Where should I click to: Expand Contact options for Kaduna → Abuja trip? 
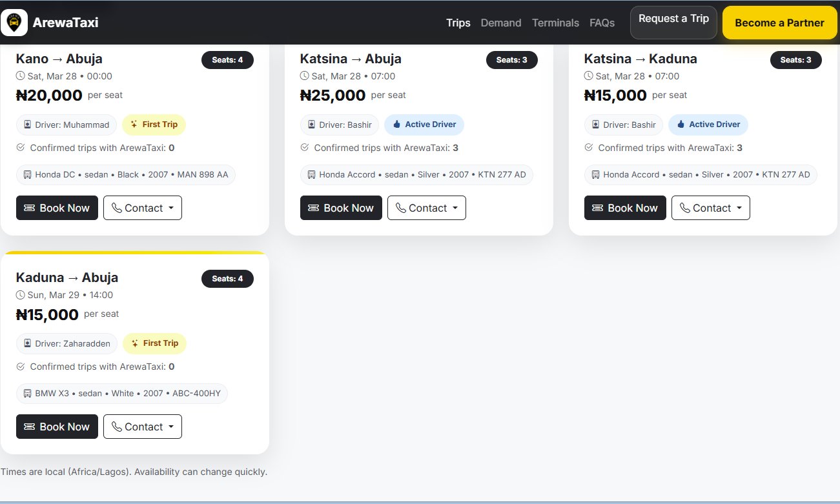[x=143, y=427]
